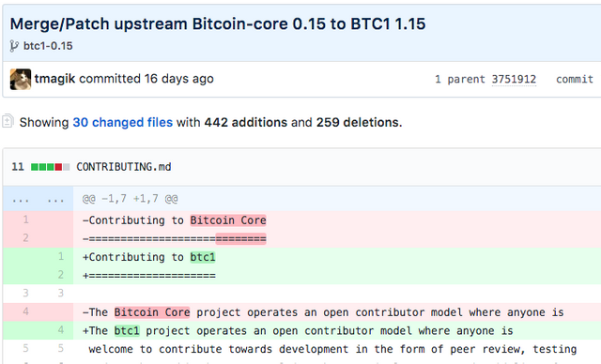The width and height of the screenshot is (601, 364).
Task: Select deleted line number 4 in gutter
Action: tap(25, 311)
